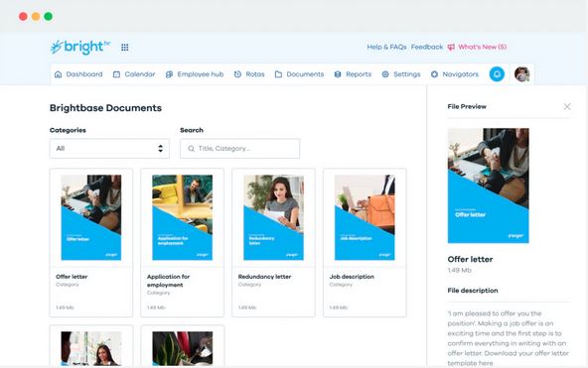Image resolution: width=588 pixels, height=368 pixels.
Task: Click the File Preview panel title
Action: tap(467, 107)
